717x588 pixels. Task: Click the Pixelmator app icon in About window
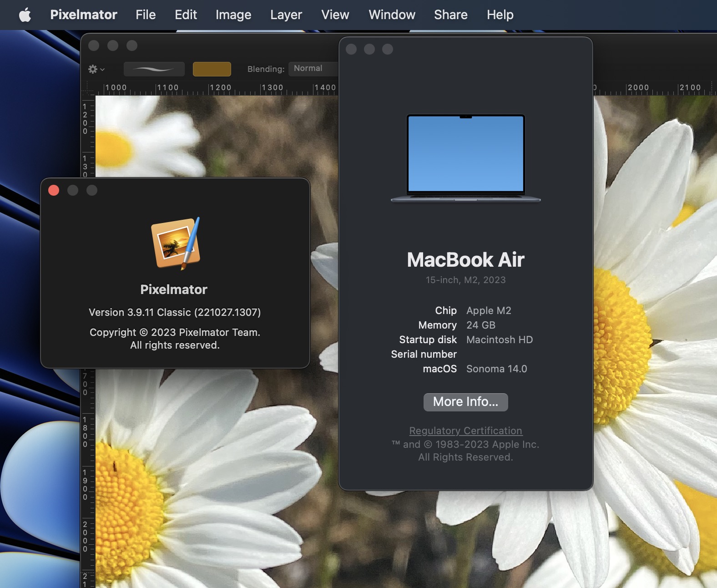[x=176, y=243]
